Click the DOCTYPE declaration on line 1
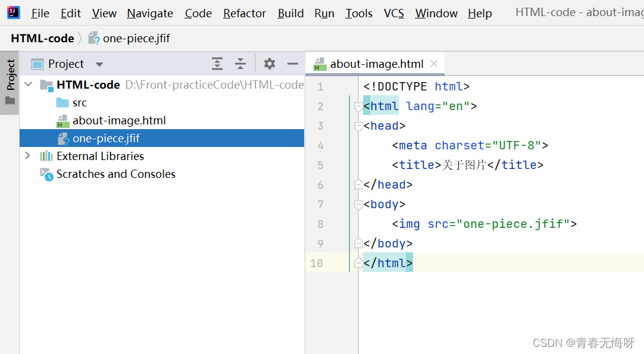The width and height of the screenshot is (644, 354). pyautogui.click(x=417, y=87)
